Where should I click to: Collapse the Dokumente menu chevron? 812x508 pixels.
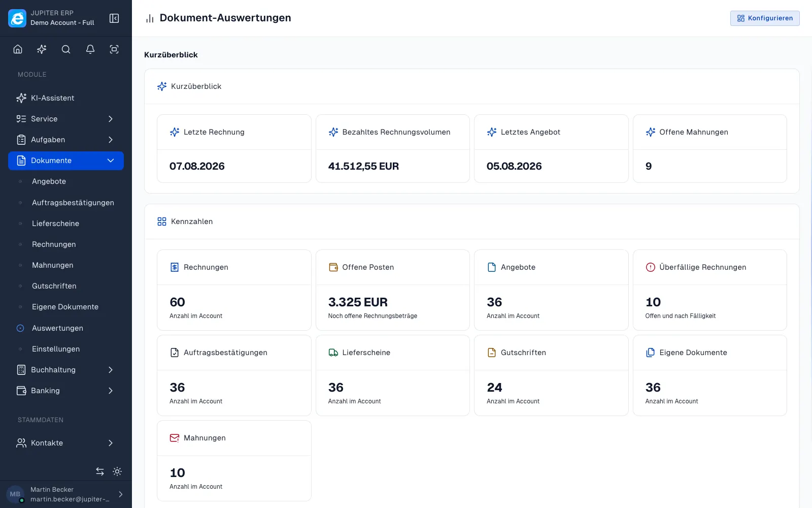point(111,161)
